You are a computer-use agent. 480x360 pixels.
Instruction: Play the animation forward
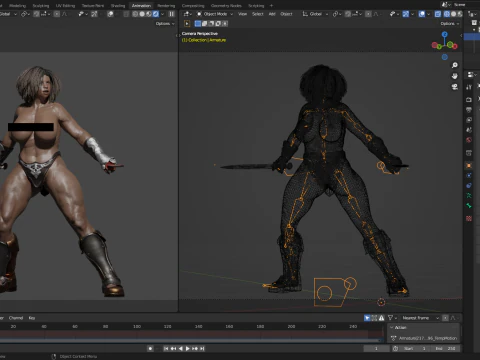[188, 349]
